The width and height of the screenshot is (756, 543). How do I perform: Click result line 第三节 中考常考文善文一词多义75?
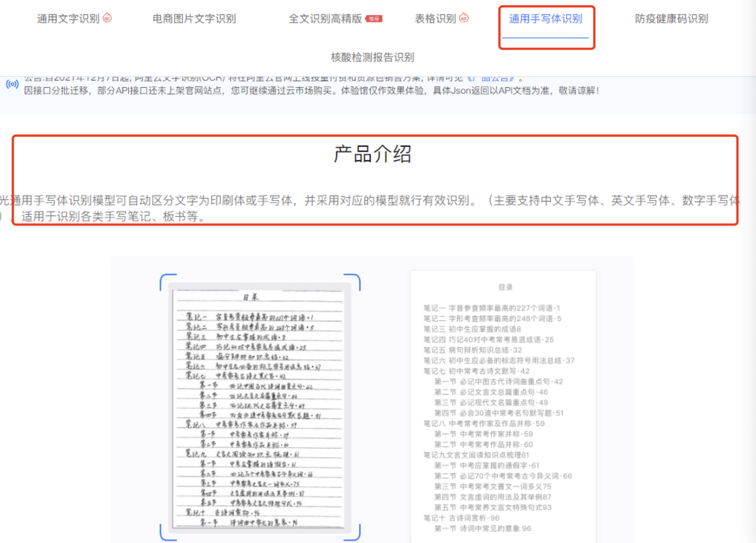493,486
